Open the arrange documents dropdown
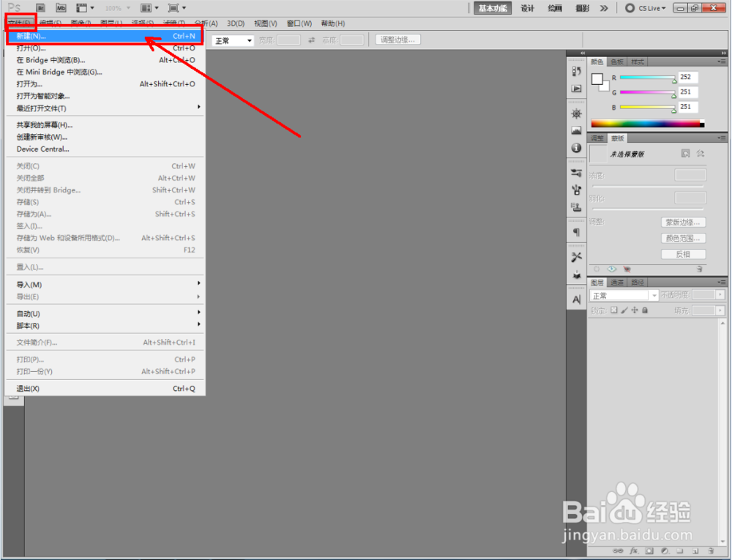Screen dimensions: 732x560 click(x=149, y=8)
